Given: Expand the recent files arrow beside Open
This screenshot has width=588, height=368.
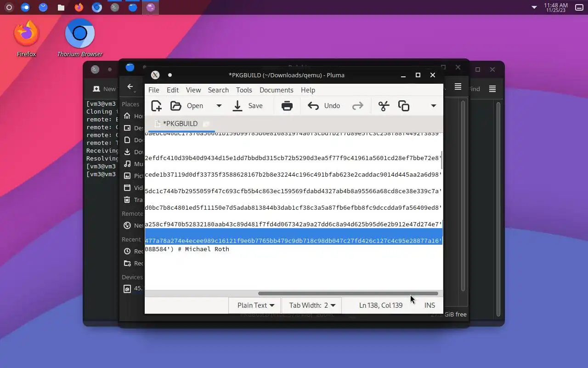Looking at the screenshot, I should coord(219,106).
